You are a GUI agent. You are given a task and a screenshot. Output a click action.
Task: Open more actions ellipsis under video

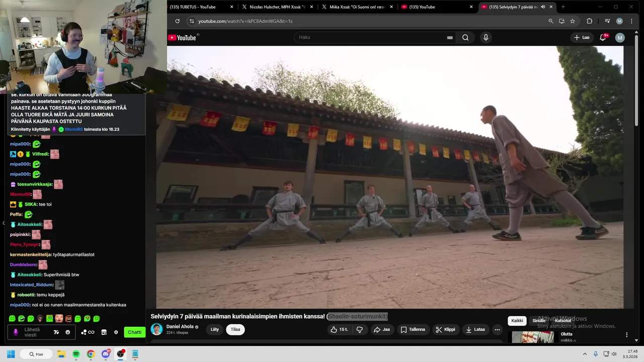(497, 329)
